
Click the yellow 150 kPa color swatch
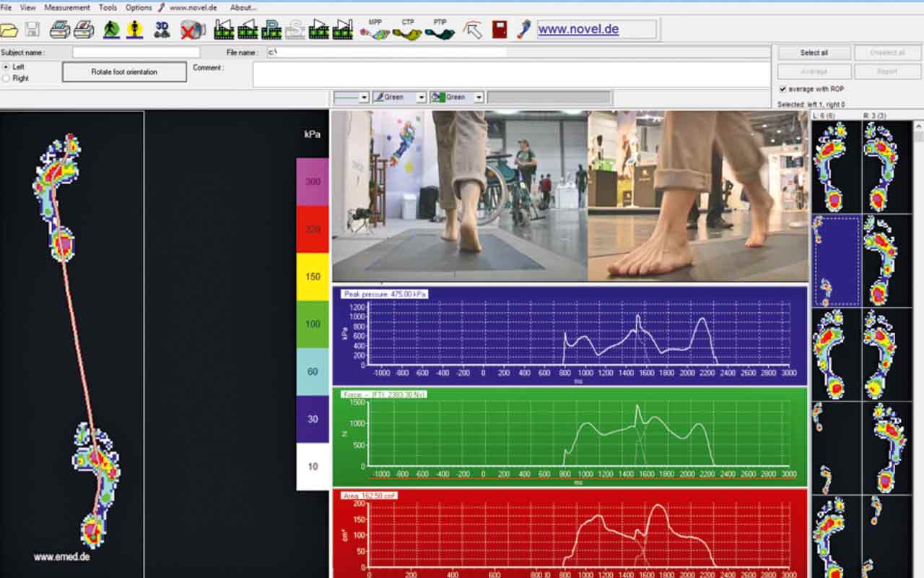point(313,277)
